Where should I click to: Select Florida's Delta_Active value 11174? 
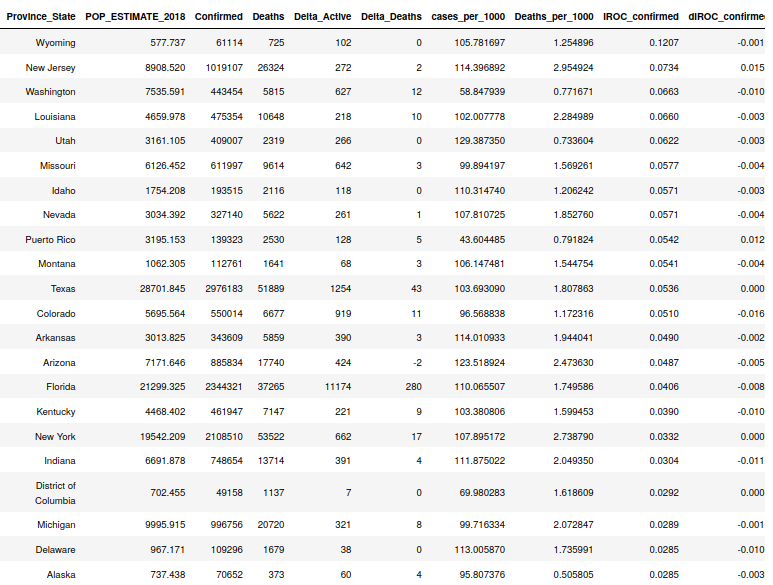pos(338,387)
